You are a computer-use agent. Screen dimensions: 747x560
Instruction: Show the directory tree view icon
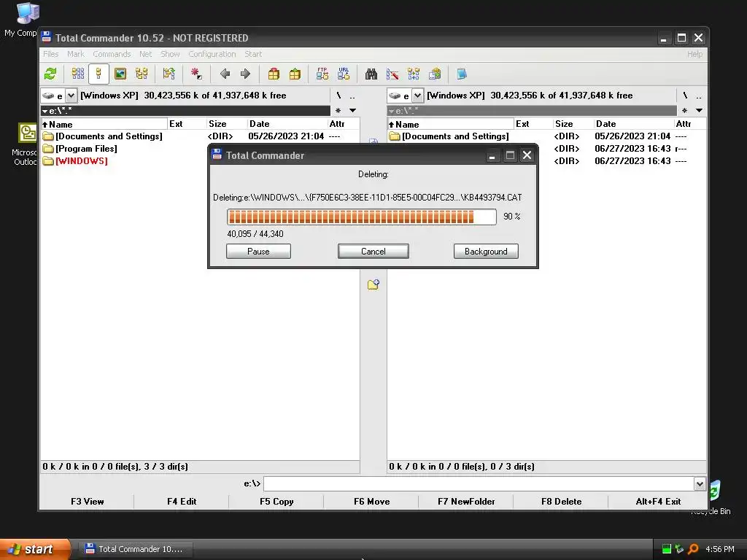pos(142,74)
